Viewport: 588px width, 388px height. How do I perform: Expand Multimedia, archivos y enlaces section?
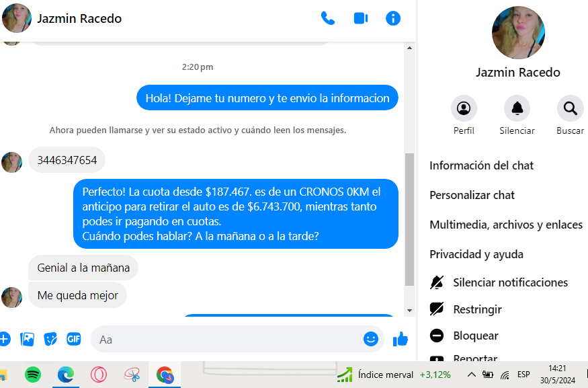pos(505,225)
